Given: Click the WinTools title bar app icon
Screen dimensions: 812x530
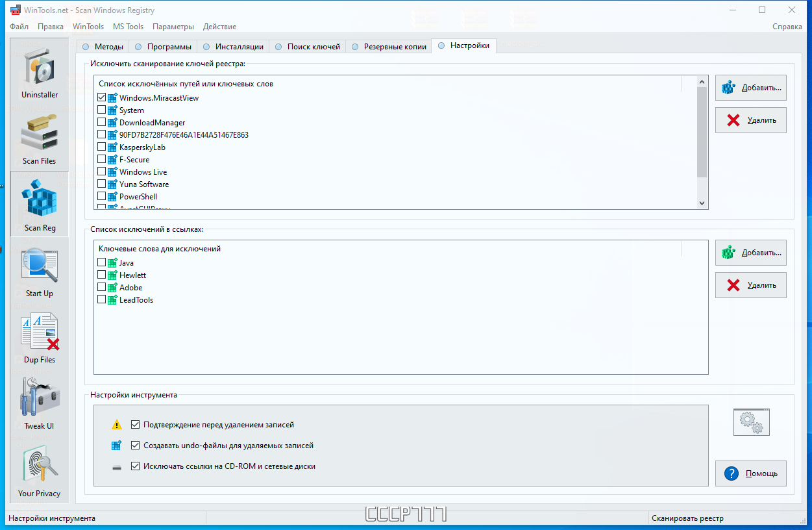Looking at the screenshot, I should click(16, 10).
